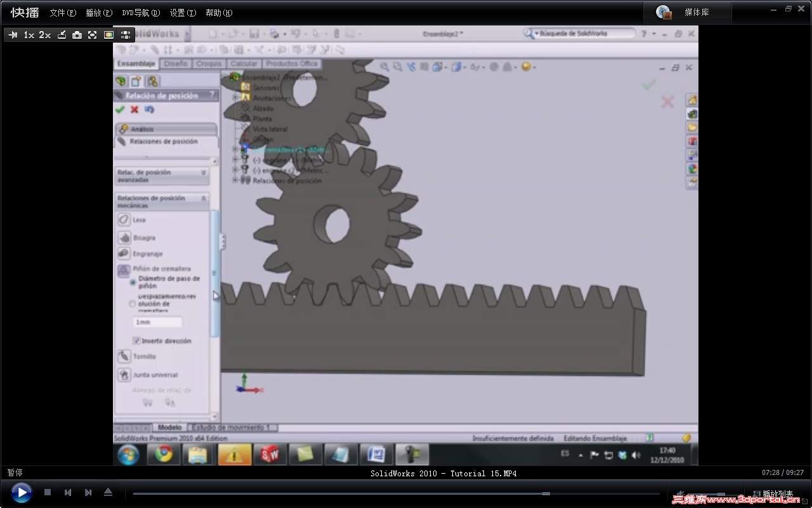The width and height of the screenshot is (812, 508).
Task: Select the Piñón de cremallera mate icon
Action: [124, 271]
